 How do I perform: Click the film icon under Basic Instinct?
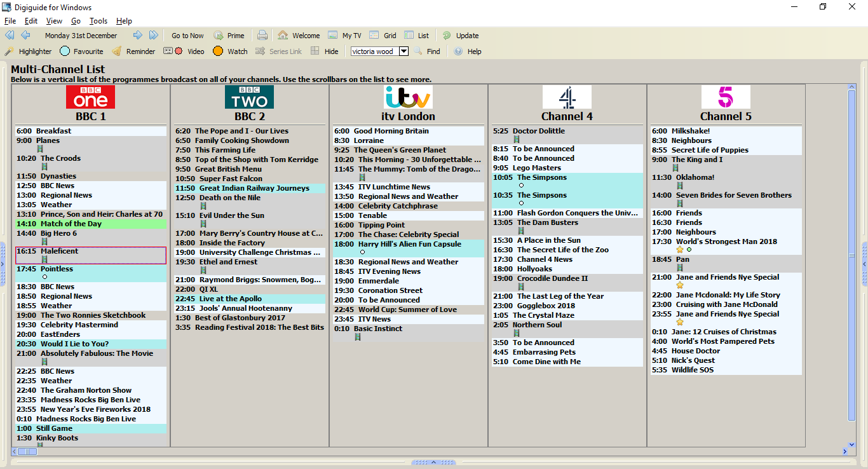pos(358,337)
